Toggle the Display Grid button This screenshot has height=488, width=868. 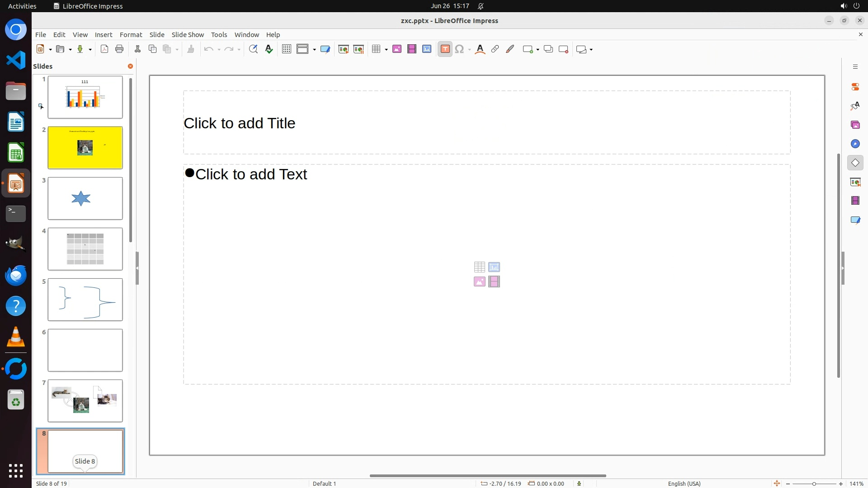pyautogui.click(x=286, y=49)
